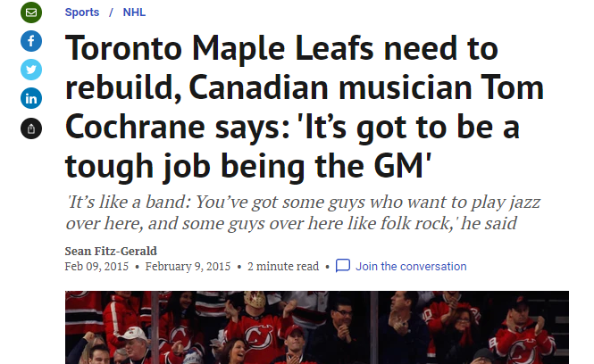Open the NHL category breadcrumb

click(x=134, y=12)
